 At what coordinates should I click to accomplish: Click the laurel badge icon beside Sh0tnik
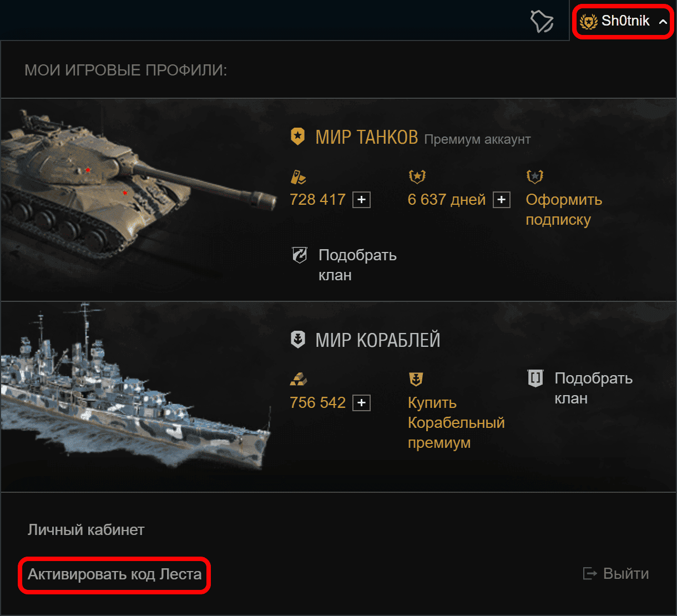[588, 22]
